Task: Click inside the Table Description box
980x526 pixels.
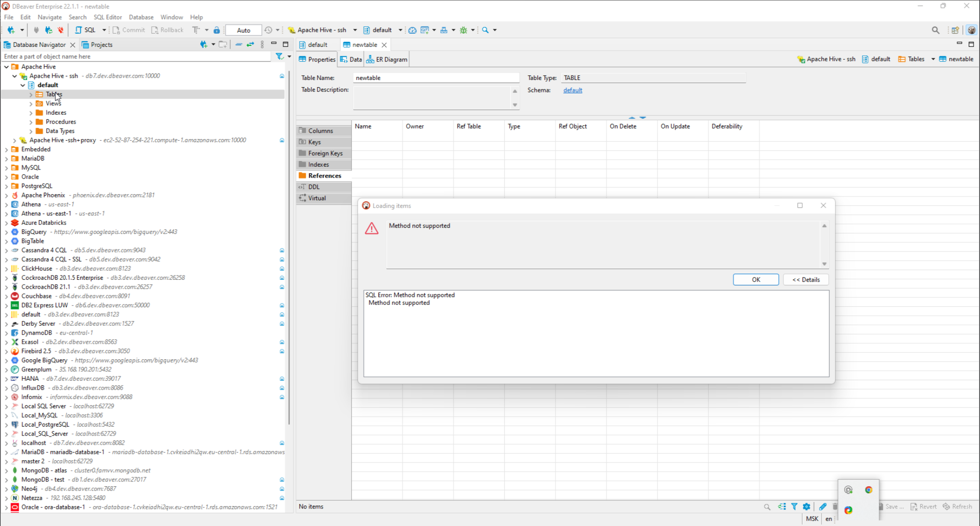Action: pos(432,98)
